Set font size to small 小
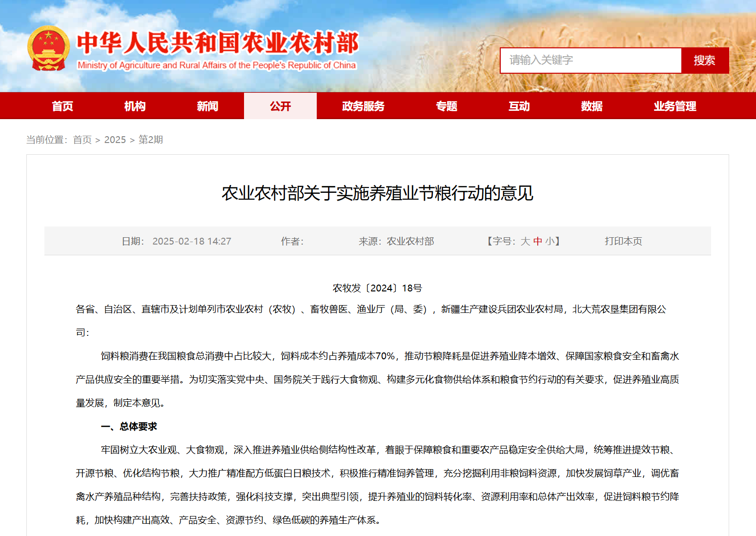Screen dimensions: 756x536 point(550,241)
